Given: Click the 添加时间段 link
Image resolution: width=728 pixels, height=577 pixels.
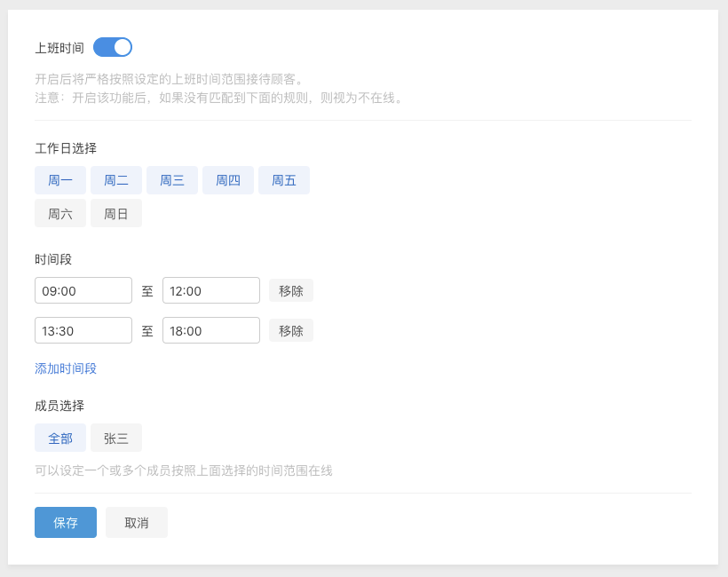Looking at the screenshot, I should [x=66, y=368].
